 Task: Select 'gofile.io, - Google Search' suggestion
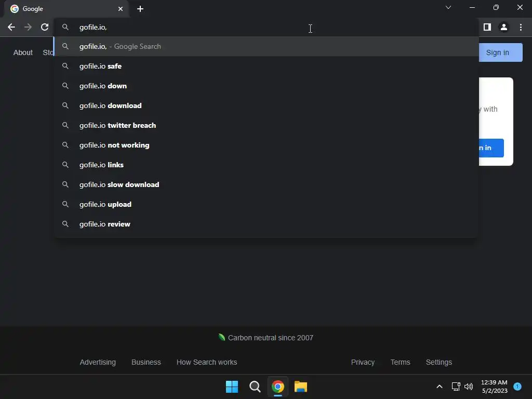266,46
